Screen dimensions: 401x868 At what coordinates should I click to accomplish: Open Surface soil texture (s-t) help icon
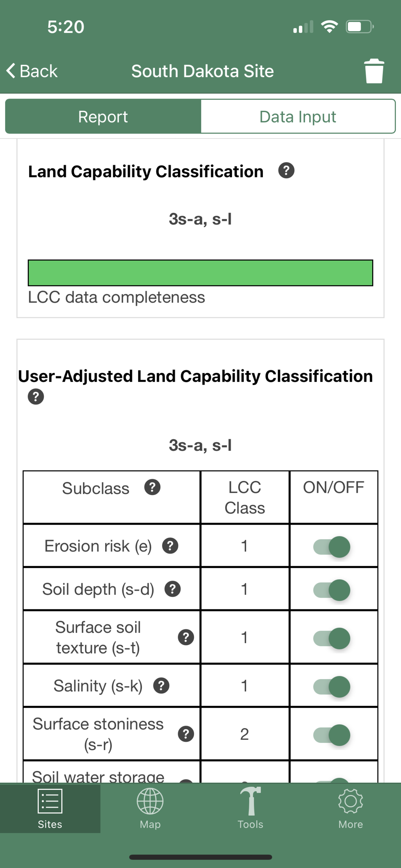tap(186, 637)
